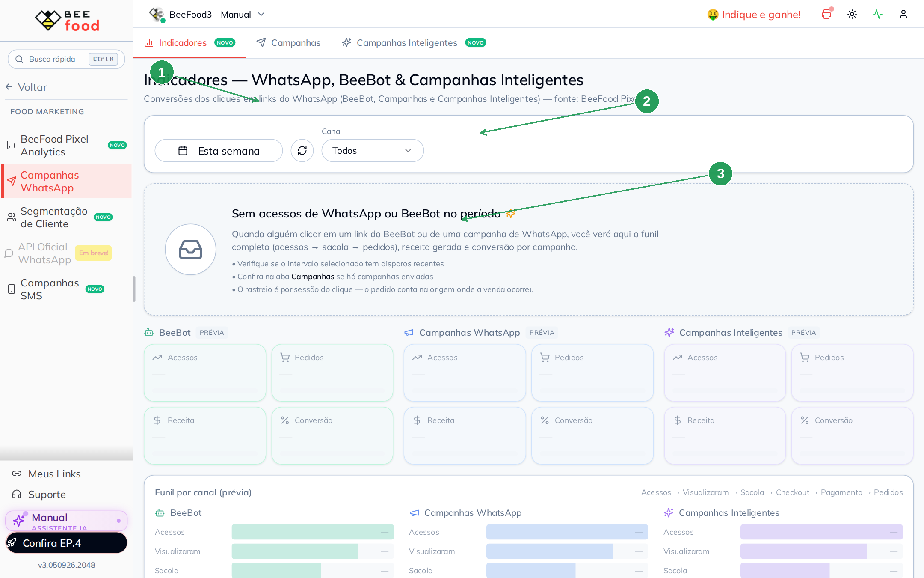Select Campanhas WhatsApp in the sidebar
Screen dimensions: 924x578
click(x=67, y=182)
